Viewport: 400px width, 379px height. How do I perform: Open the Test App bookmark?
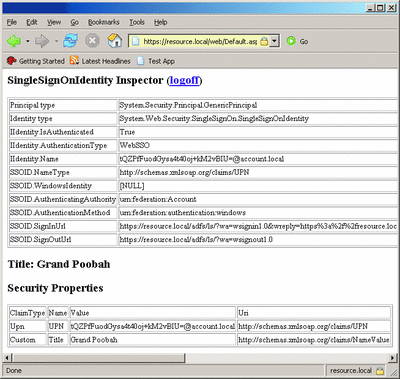[x=156, y=61]
